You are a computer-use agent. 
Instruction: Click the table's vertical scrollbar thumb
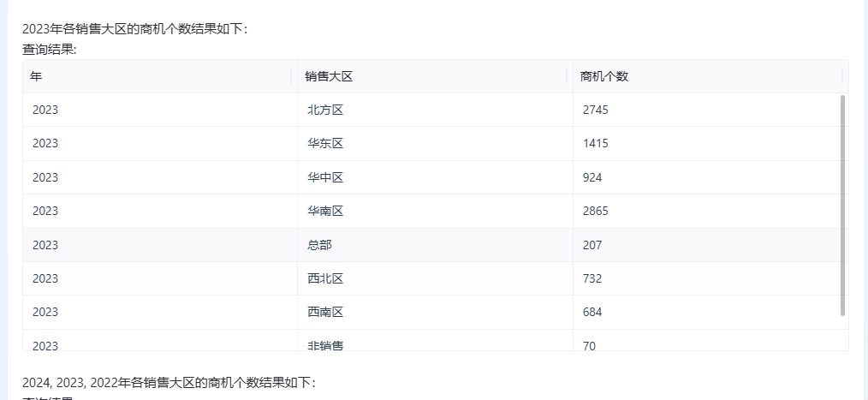[842, 206]
